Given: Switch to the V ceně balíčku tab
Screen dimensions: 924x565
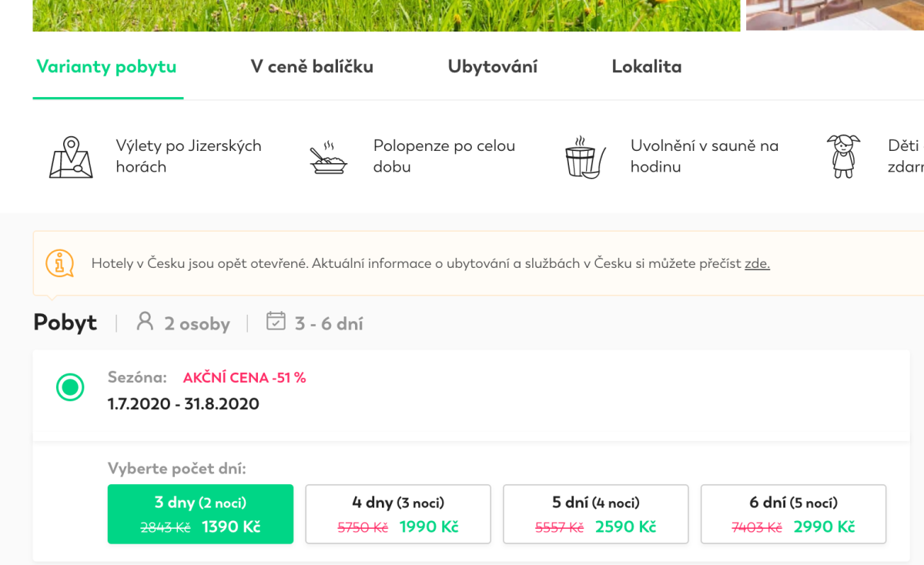Looking at the screenshot, I should click(312, 67).
